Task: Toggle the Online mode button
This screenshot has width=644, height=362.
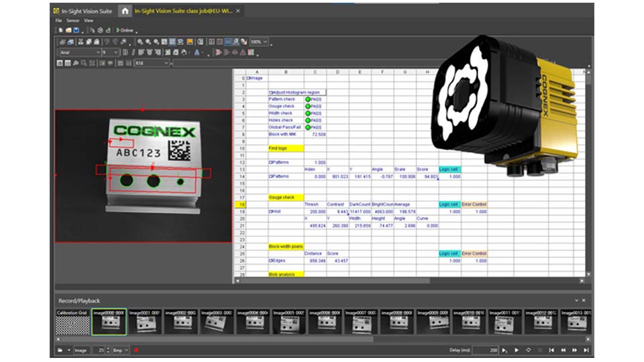Action: coord(125,30)
